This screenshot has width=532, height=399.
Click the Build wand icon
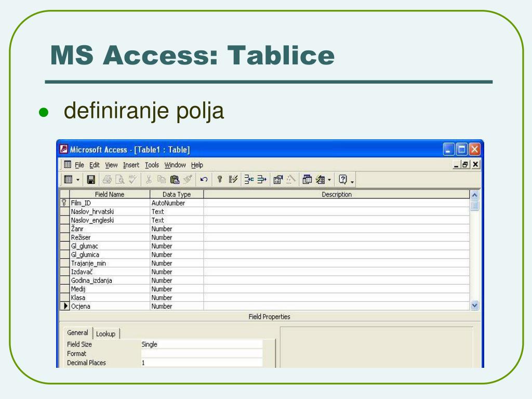291,179
